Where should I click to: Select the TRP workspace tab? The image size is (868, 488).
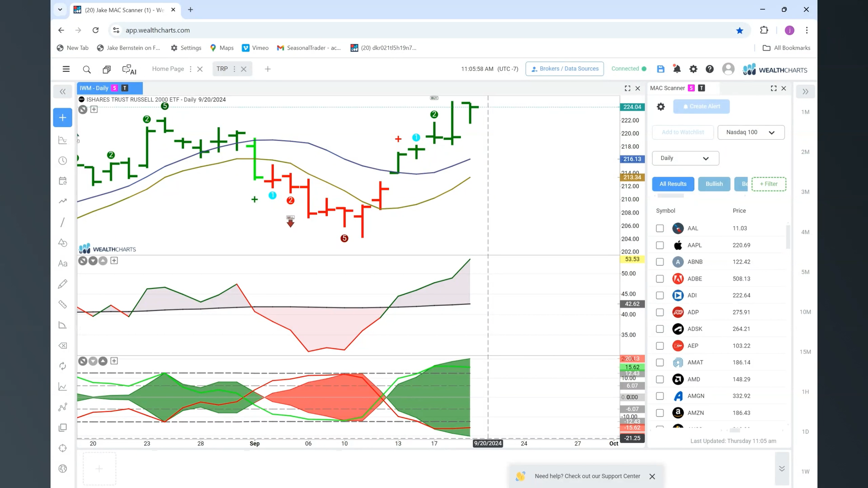(x=222, y=69)
